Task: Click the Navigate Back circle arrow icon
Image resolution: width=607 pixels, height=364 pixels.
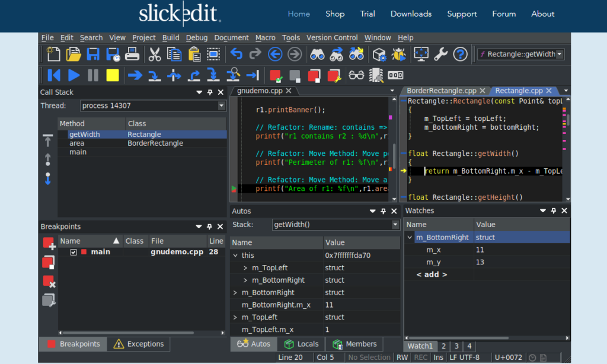Action: pyautogui.click(x=275, y=54)
